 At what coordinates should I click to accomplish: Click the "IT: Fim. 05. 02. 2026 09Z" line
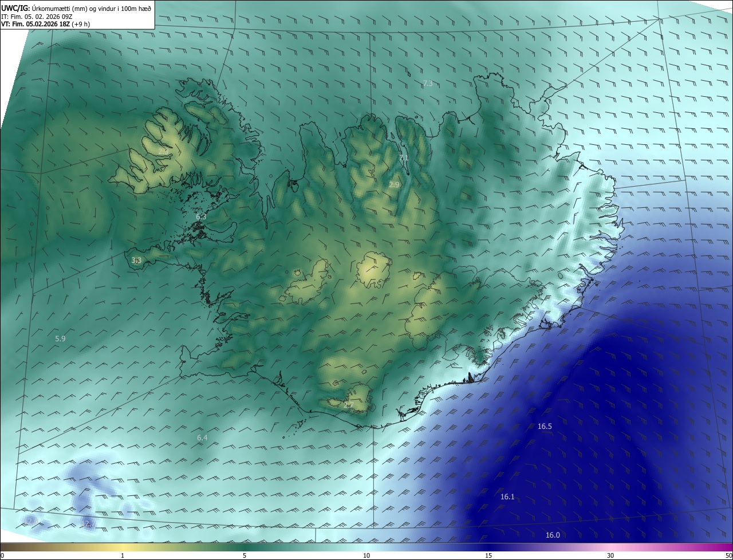point(37,17)
